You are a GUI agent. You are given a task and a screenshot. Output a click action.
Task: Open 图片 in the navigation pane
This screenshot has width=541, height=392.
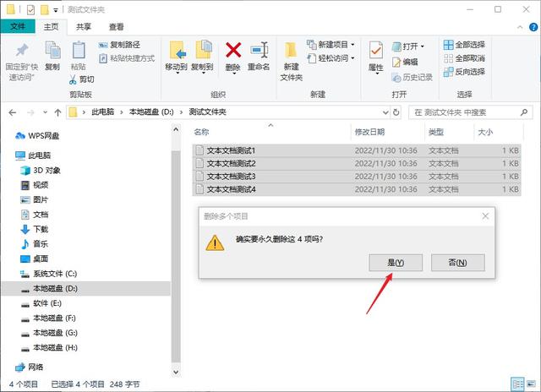tap(35, 199)
